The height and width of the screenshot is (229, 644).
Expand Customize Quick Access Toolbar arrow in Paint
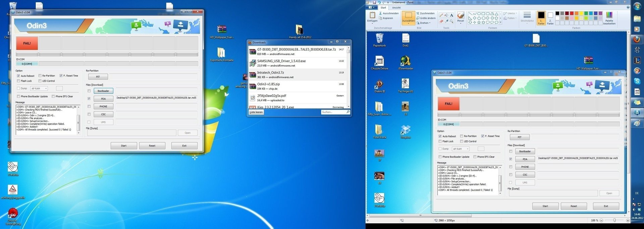point(388,2)
